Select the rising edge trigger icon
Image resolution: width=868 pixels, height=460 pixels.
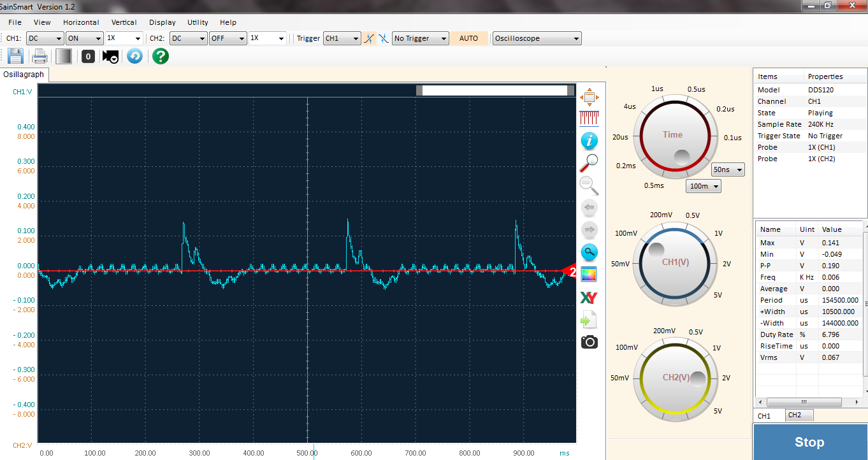point(370,38)
